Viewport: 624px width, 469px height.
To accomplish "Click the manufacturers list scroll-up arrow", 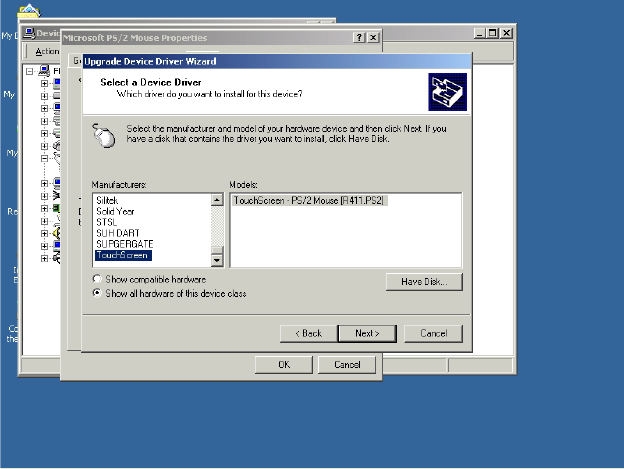I will [217, 200].
